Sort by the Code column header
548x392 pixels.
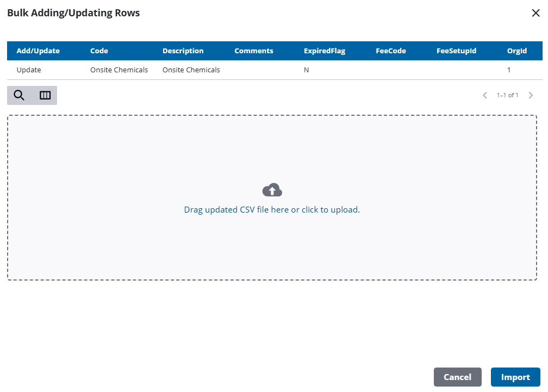pyautogui.click(x=99, y=51)
